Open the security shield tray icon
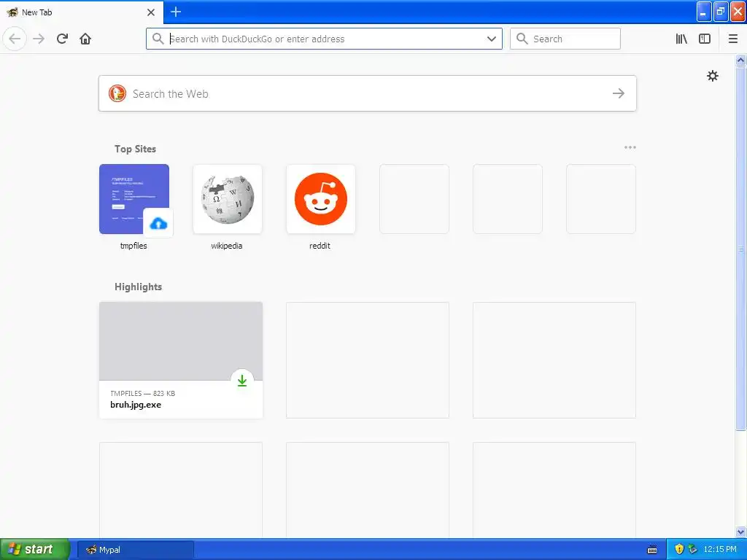The height and width of the screenshot is (560, 747). [679, 549]
